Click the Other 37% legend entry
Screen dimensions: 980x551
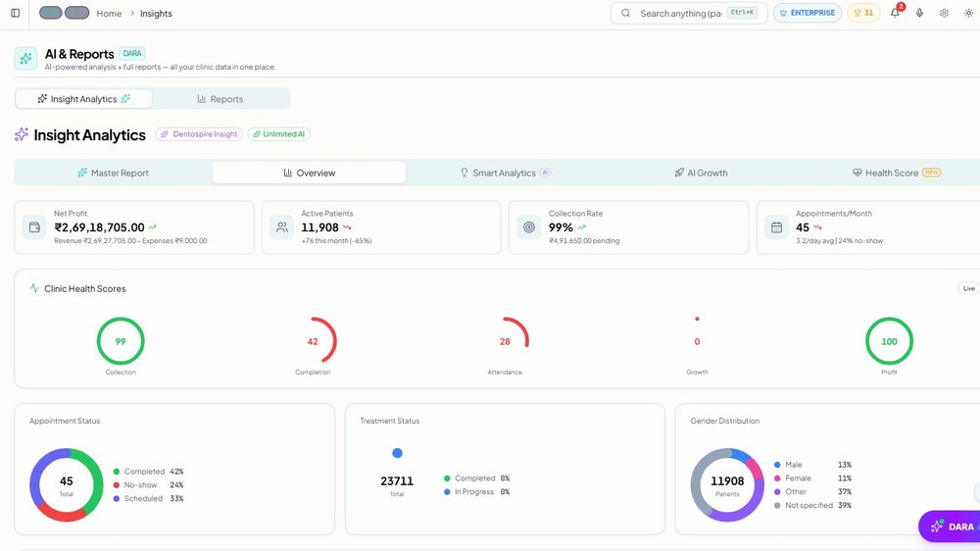click(812, 491)
